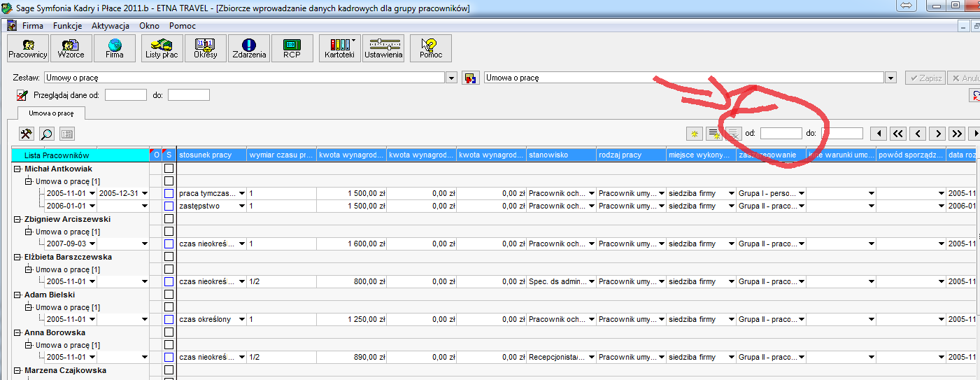
Task: Tick the black checkbox in Elżbieta Barszczewska row
Action: (x=169, y=257)
